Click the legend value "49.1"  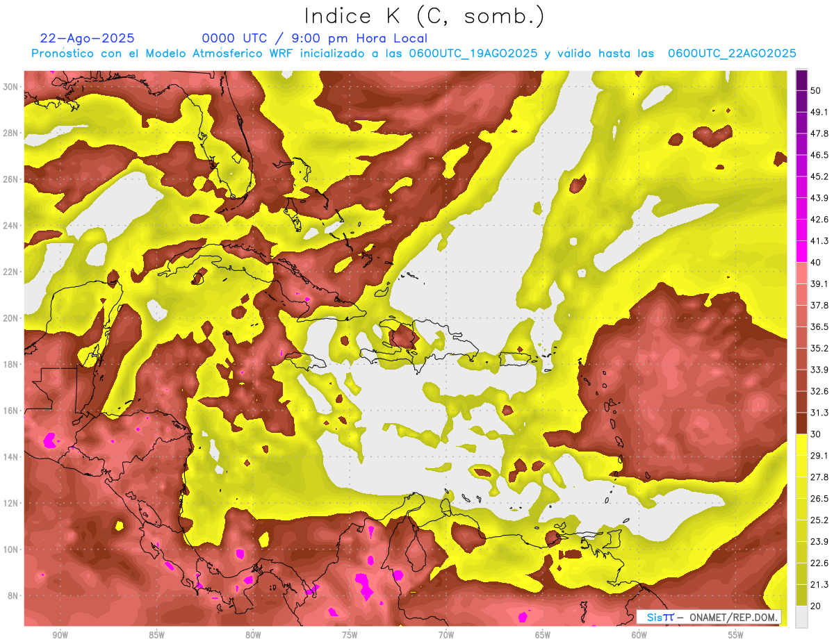(x=820, y=113)
